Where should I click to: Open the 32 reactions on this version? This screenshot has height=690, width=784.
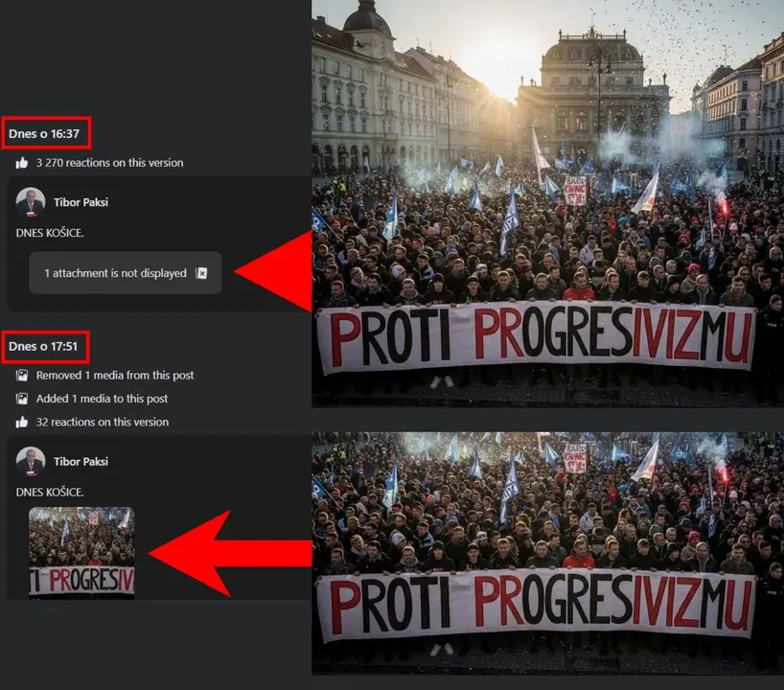pyautogui.click(x=102, y=422)
